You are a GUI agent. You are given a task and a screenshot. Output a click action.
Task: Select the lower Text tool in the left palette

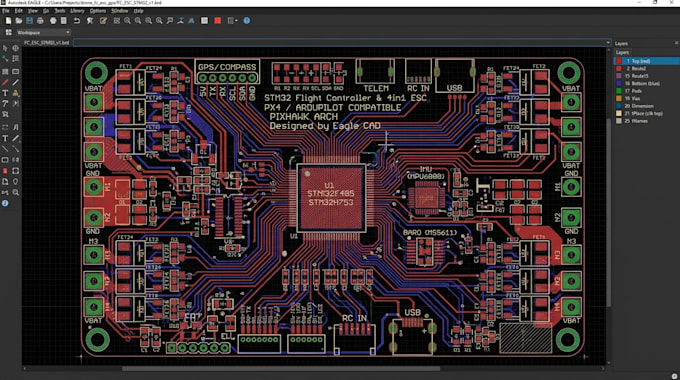[x=5, y=138]
